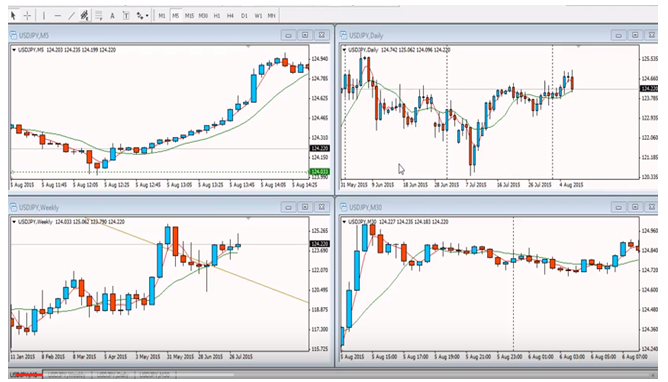Maximize the USDJPY,Weekly chart window
Viewport: 668px width, 382px height.
[305, 207]
